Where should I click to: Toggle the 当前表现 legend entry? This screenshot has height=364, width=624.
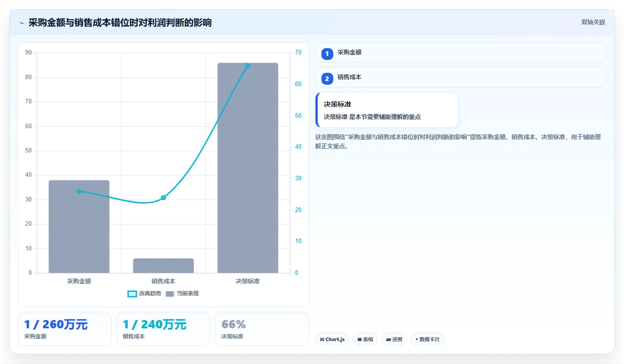pyautogui.click(x=182, y=293)
